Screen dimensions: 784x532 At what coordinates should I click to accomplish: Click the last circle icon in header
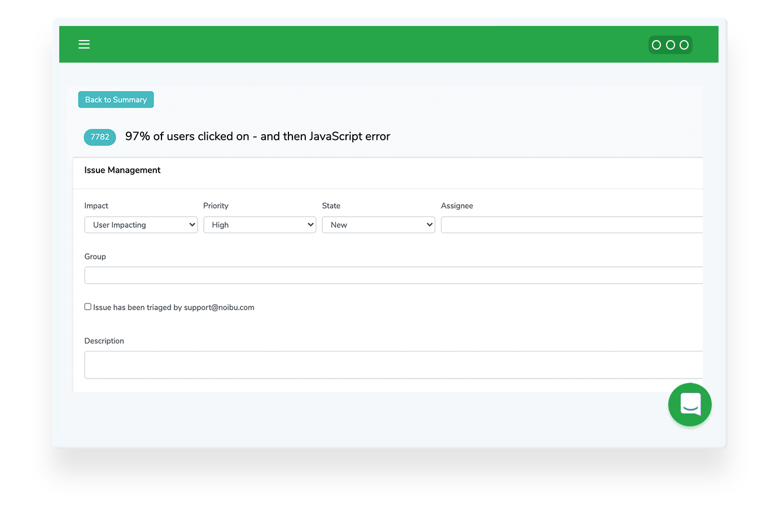coord(684,45)
